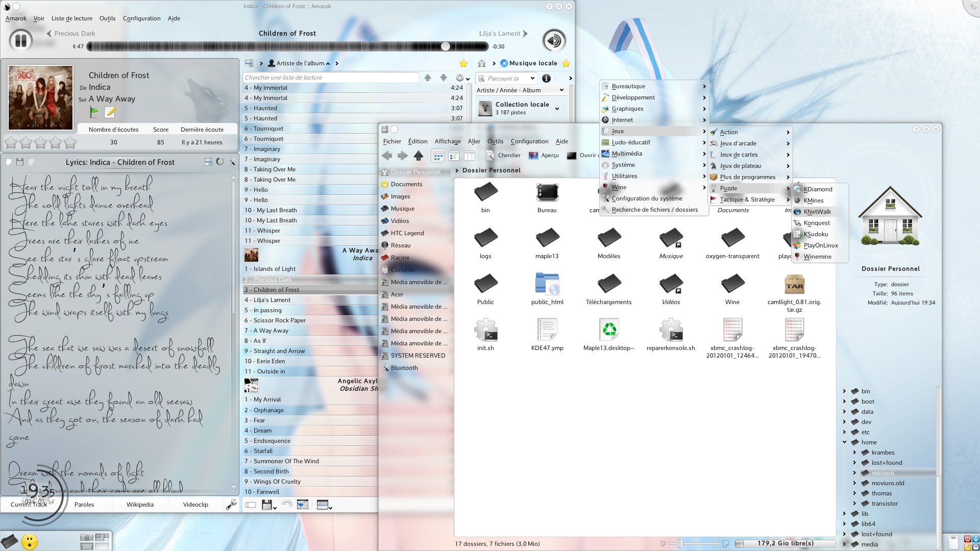Go to previous track Precious Dark
The width and height of the screenshot is (980, 551).
[x=71, y=34]
